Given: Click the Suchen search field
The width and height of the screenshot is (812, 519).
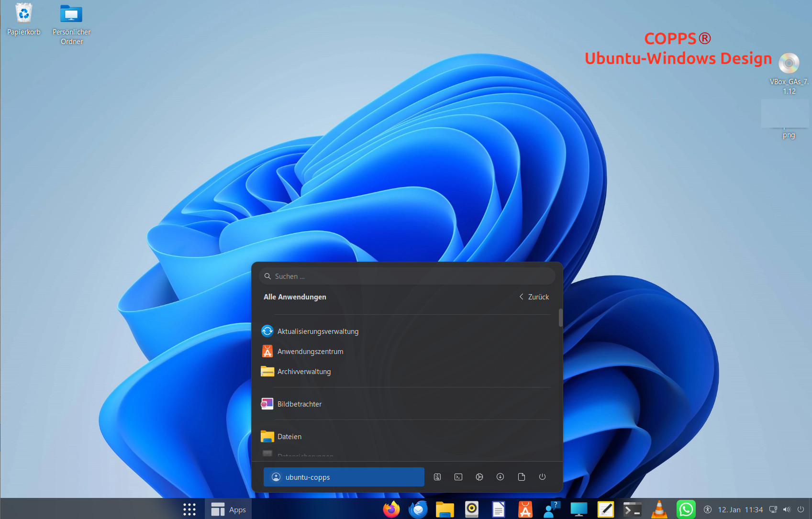Looking at the screenshot, I should click(407, 276).
